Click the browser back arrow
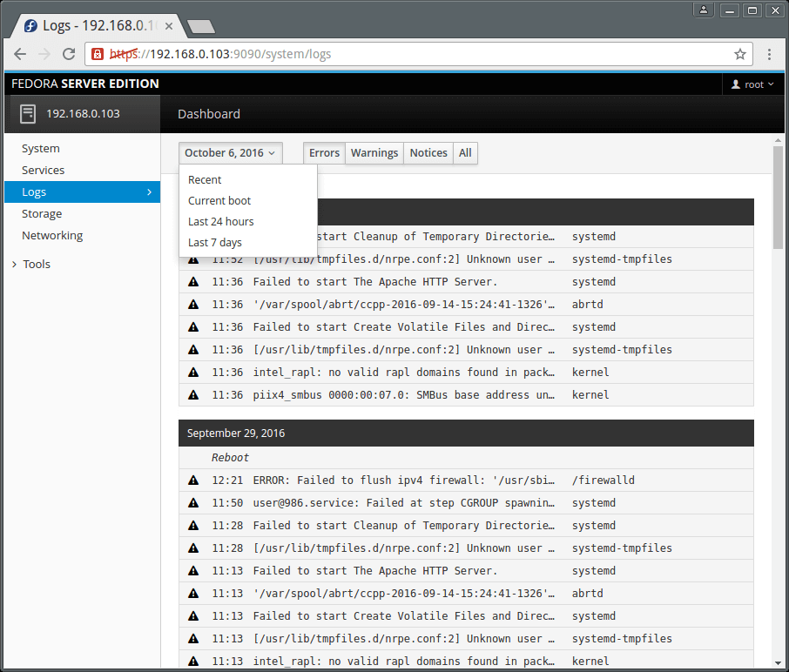 click(x=20, y=54)
